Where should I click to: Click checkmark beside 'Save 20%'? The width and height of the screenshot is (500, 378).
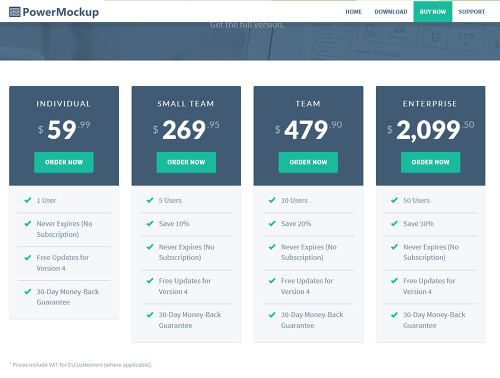pos(272,223)
